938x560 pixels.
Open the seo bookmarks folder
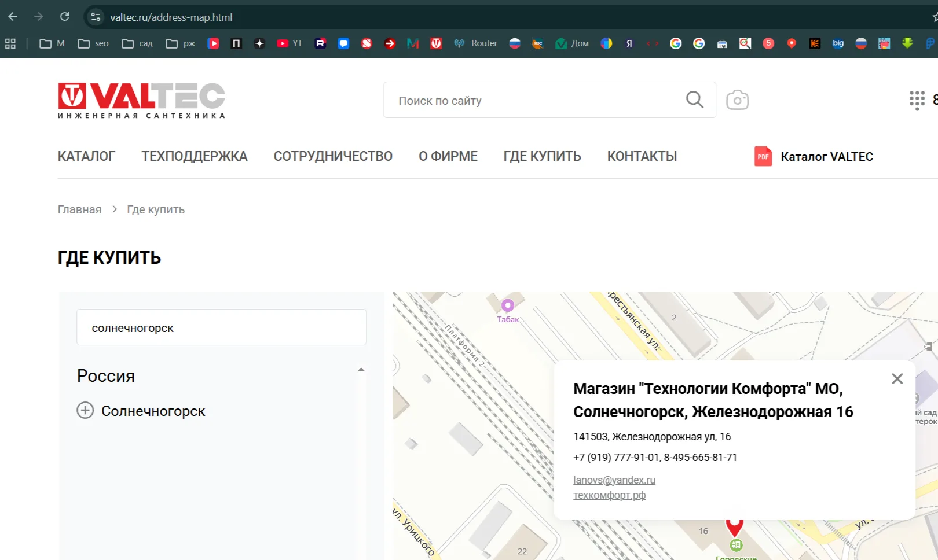pyautogui.click(x=93, y=43)
